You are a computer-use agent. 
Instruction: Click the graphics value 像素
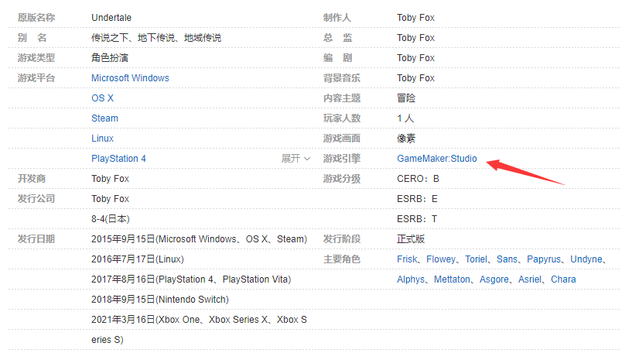(406, 138)
